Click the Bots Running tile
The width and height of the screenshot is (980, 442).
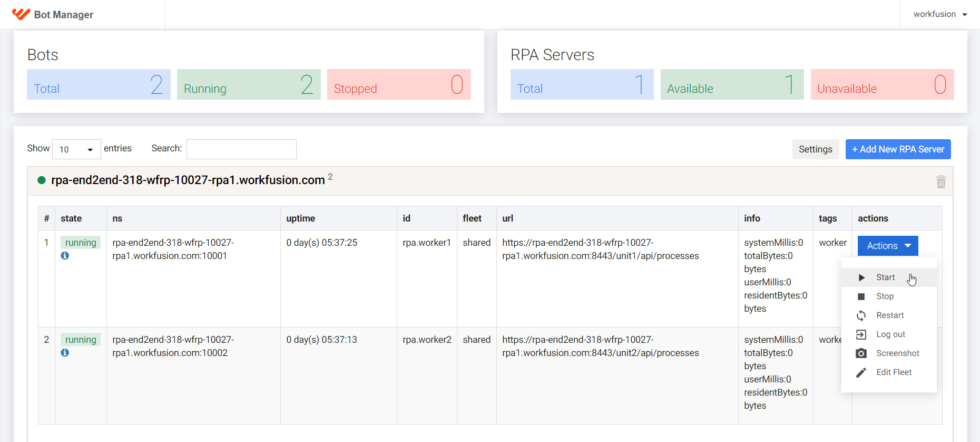249,84
